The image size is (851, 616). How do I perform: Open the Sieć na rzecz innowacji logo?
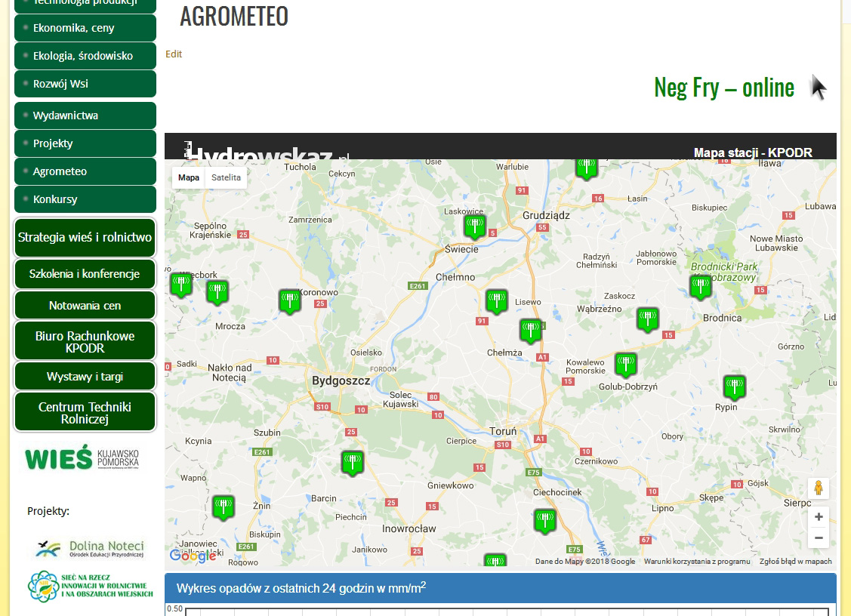pyautogui.click(x=90, y=586)
